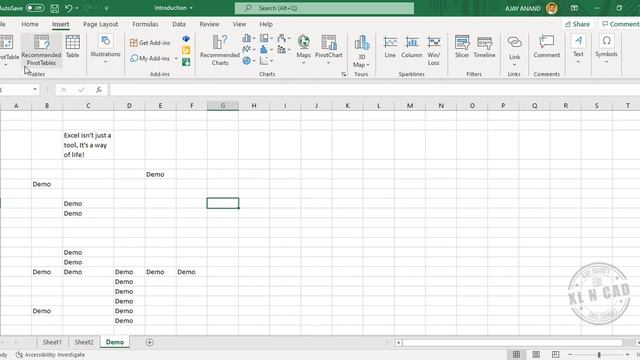Expand the My Add-ins dropdown arrow

click(x=176, y=58)
